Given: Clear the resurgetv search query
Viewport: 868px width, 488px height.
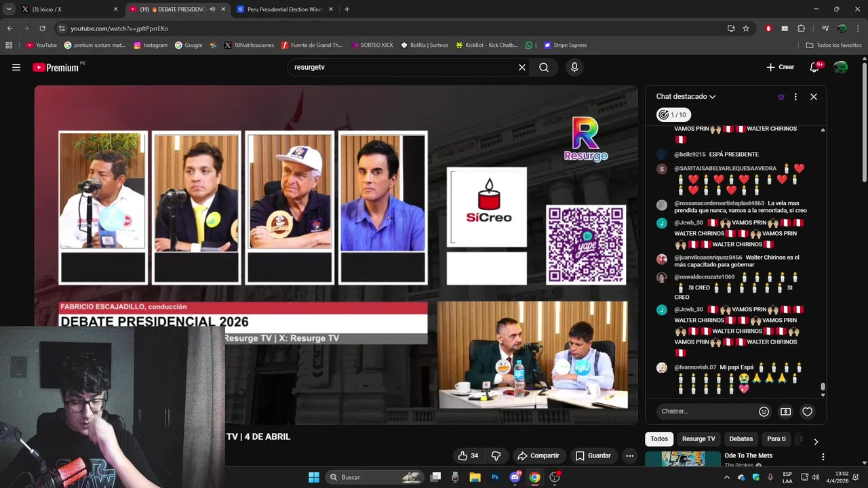Looking at the screenshot, I should (522, 67).
